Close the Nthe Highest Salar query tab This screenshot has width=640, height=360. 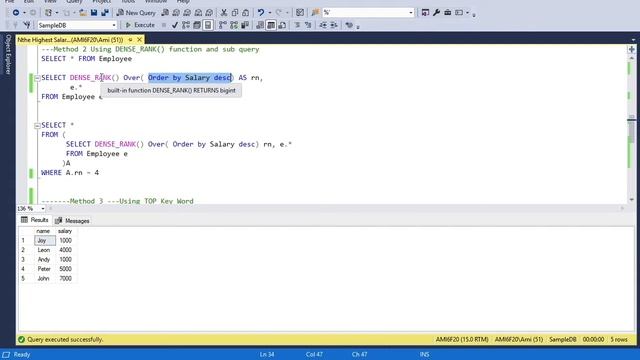point(140,40)
